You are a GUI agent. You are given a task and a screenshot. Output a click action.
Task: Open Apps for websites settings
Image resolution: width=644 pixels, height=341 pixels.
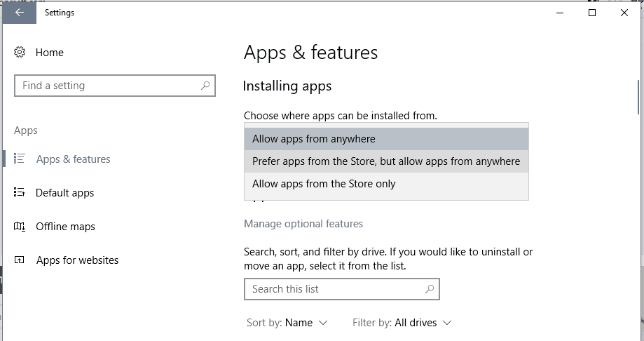click(77, 260)
